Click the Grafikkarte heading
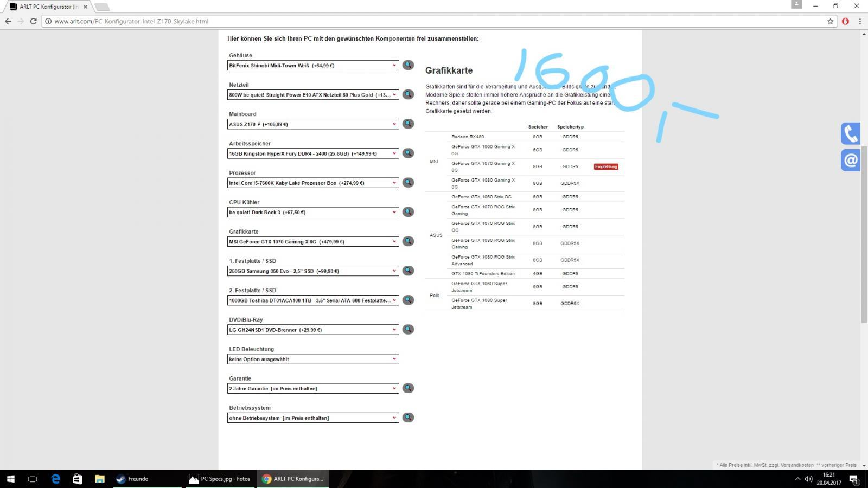Screen dimensions: 868x488 449,70
